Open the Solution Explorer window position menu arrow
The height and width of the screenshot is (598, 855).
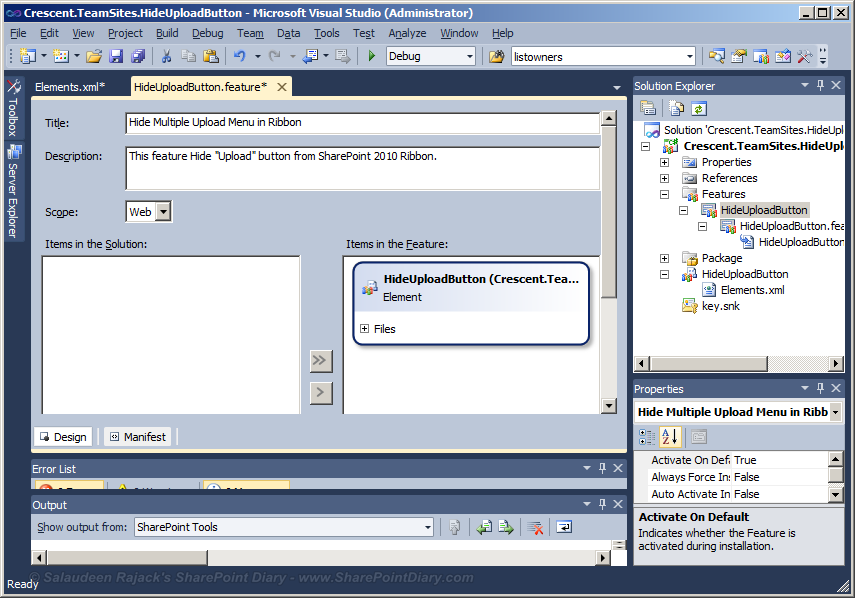804,85
